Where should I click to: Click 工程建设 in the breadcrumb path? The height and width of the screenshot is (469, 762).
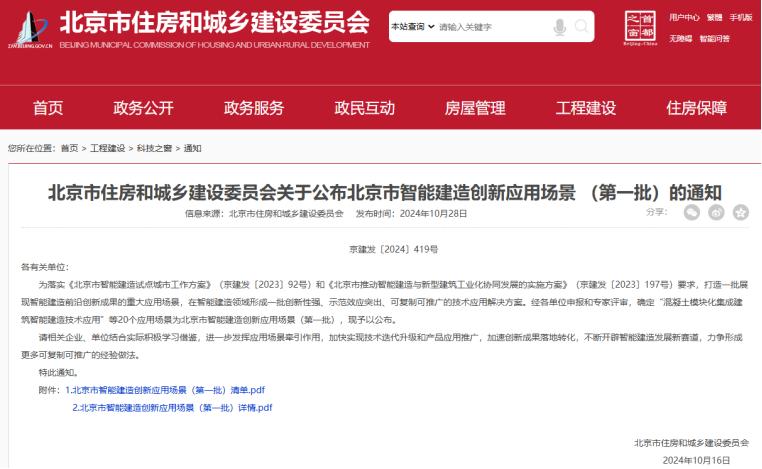pyautogui.click(x=108, y=148)
